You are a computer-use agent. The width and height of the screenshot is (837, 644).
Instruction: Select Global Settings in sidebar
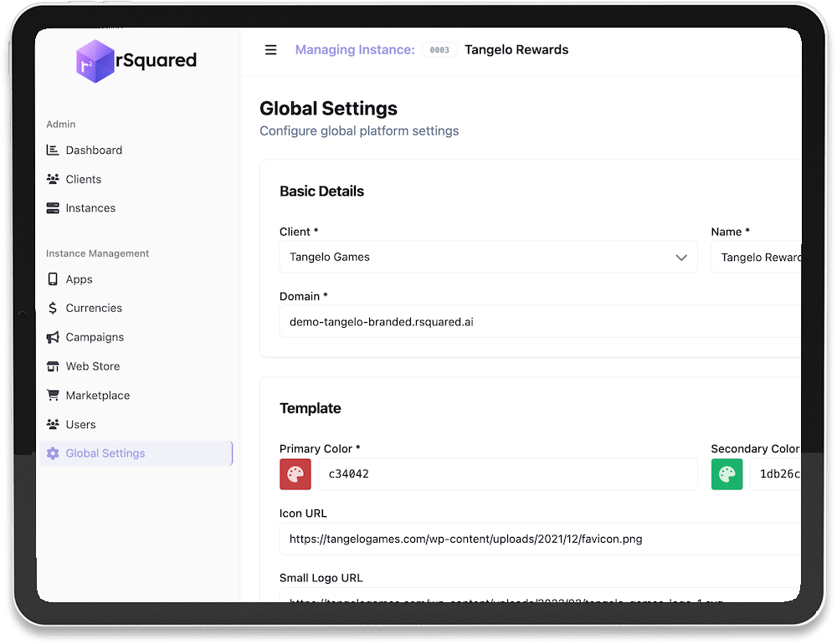click(x=105, y=453)
